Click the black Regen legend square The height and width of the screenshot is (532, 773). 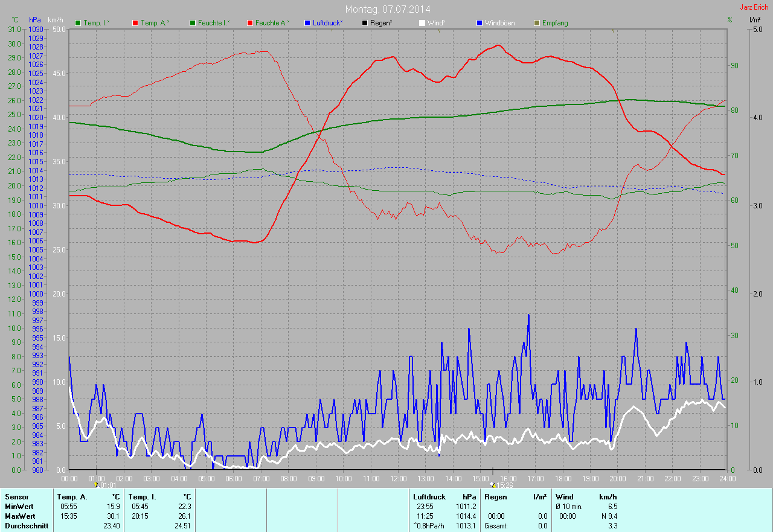coord(365,23)
